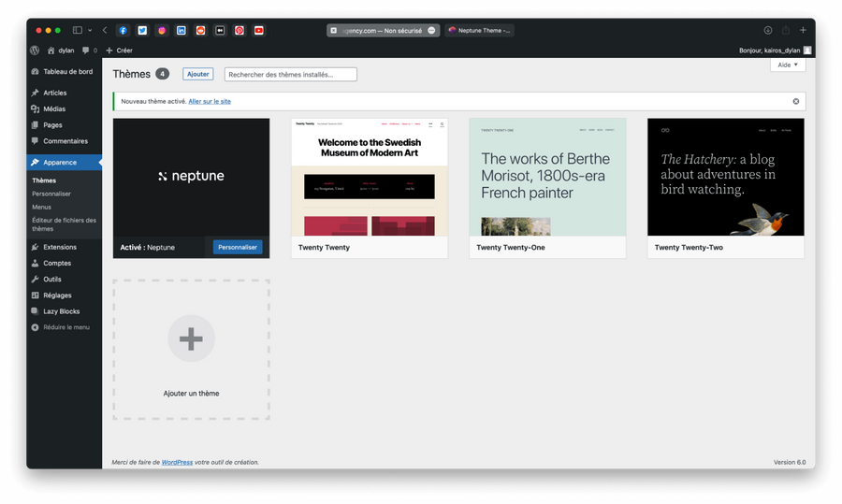Visit the dylan site from admin bar
Viewport: 842px width, 504px height.
61,50
